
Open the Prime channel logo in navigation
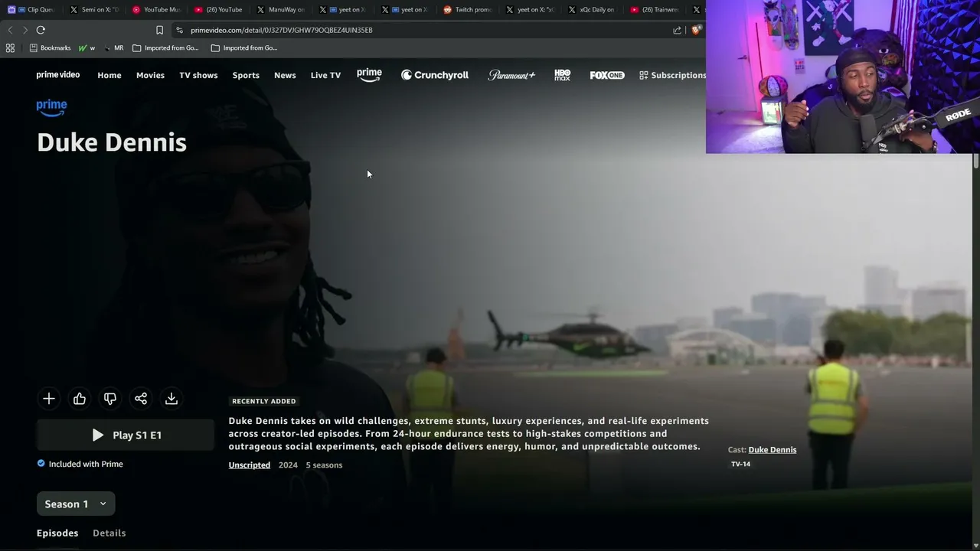(x=369, y=75)
